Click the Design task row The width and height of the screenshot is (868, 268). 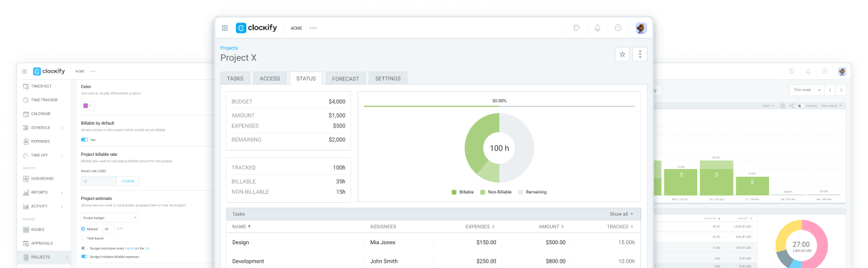click(433, 242)
